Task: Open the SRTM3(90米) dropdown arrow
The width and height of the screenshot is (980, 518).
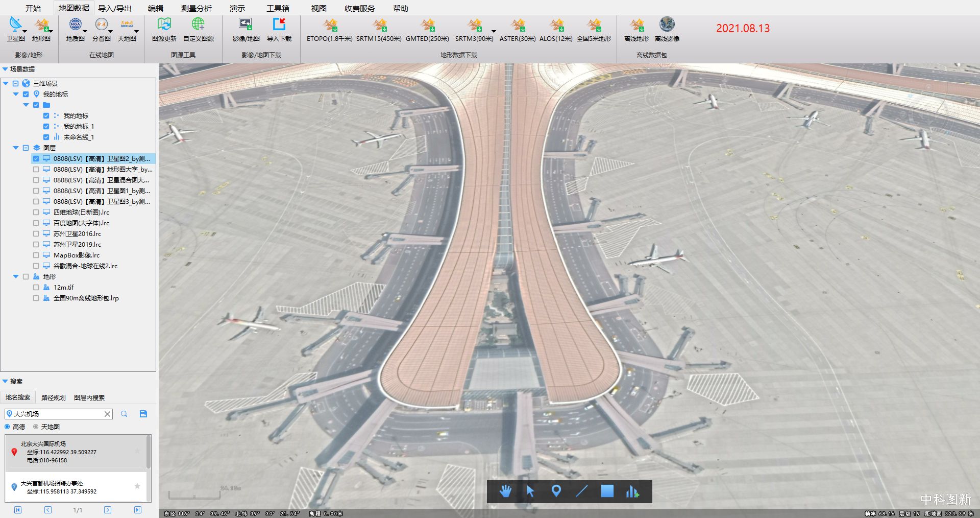Action: coord(494,31)
